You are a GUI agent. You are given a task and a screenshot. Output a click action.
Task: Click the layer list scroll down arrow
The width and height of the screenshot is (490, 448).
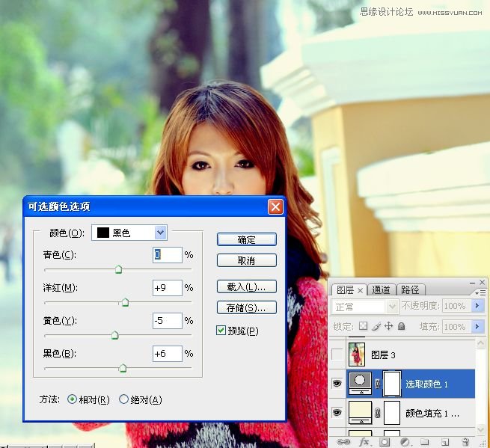coord(480,429)
